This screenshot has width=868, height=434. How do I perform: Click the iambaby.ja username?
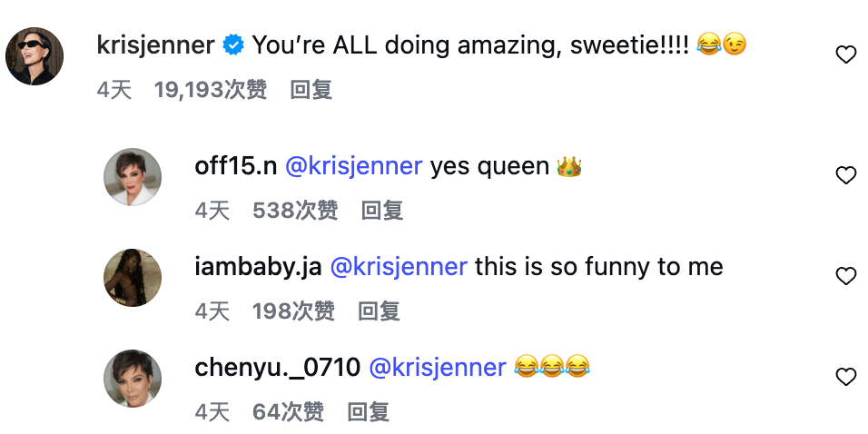click(256, 267)
